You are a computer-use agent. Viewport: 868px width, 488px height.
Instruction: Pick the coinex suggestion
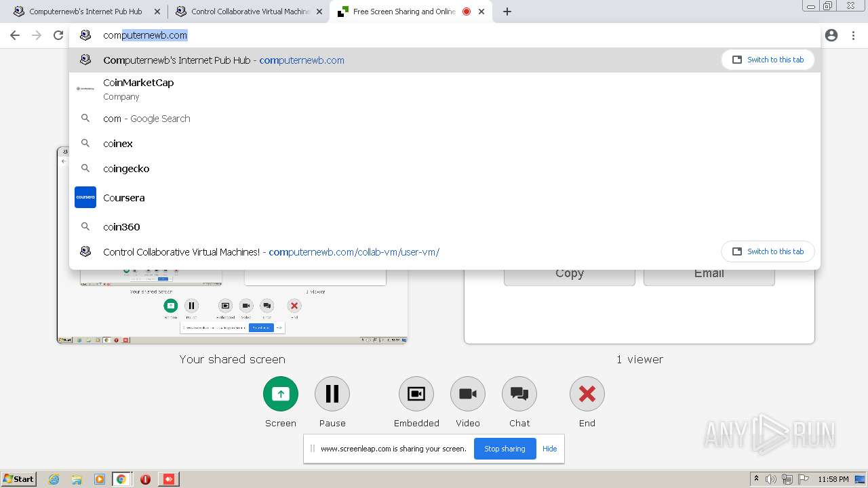click(x=444, y=144)
